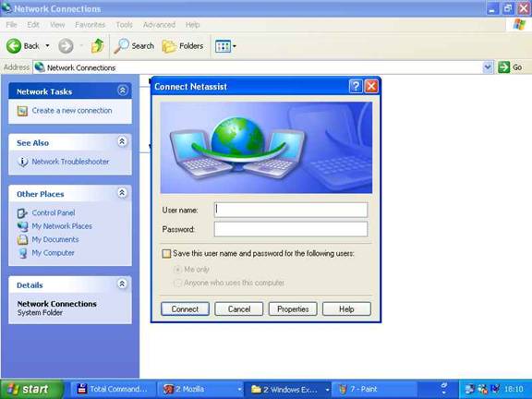Open the Network Troubleshooter link
This screenshot has width=532, height=399.
(70, 162)
